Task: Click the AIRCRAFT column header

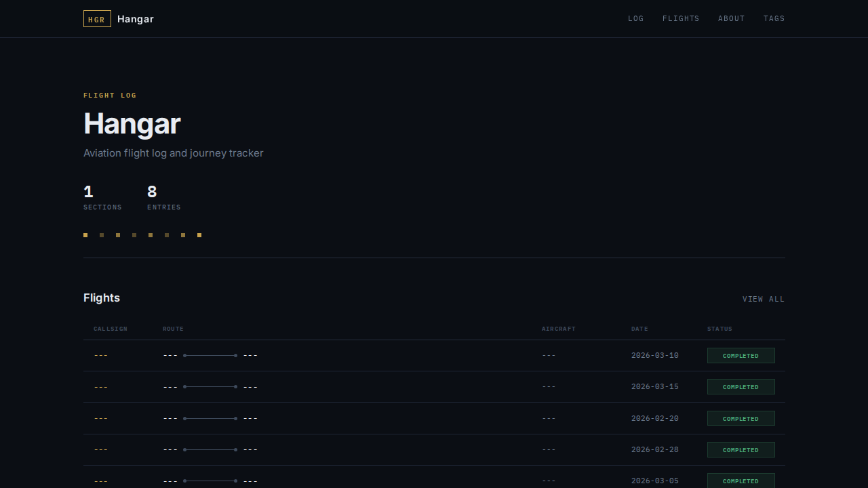Action: 558,329
